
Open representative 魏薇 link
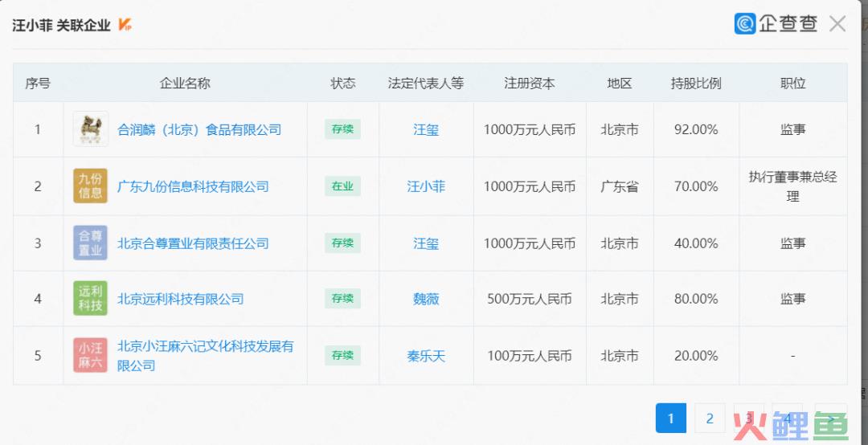tap(426, 299)
